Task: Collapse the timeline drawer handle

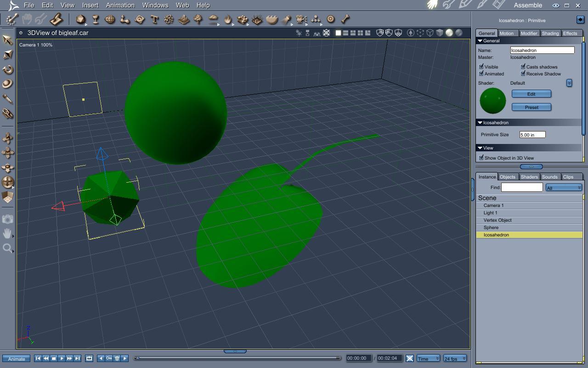Action: 235,351
